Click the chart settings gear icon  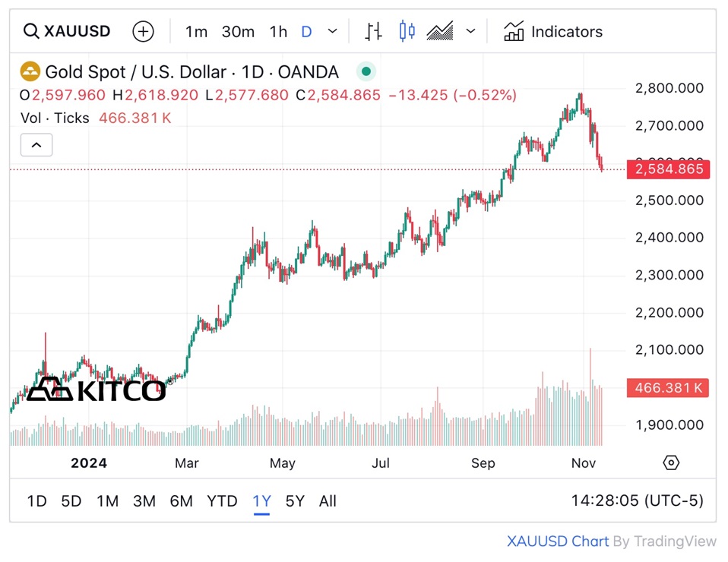coord(670,463)
